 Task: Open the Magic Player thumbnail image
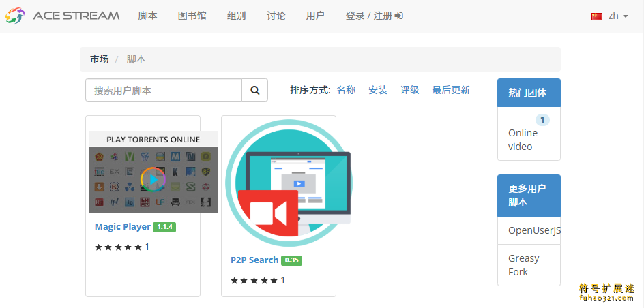pos(153,172)
